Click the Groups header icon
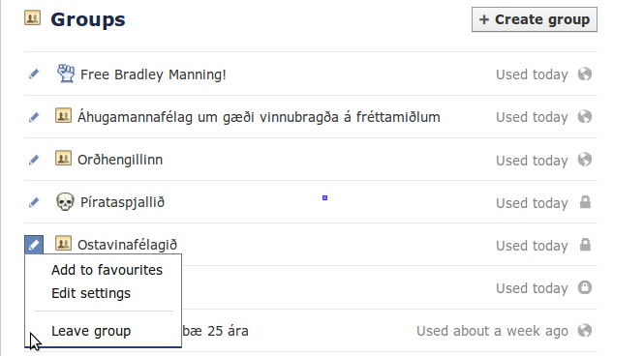 (33, 18)
